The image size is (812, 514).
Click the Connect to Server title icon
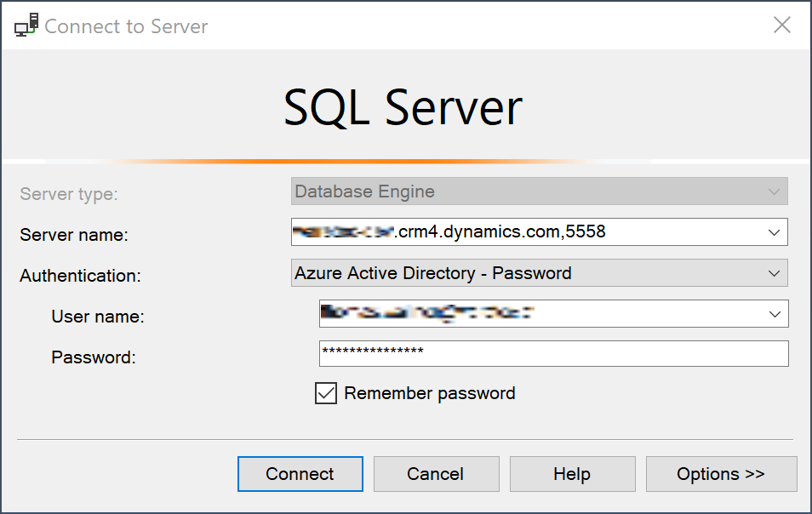tap(26, 26)
